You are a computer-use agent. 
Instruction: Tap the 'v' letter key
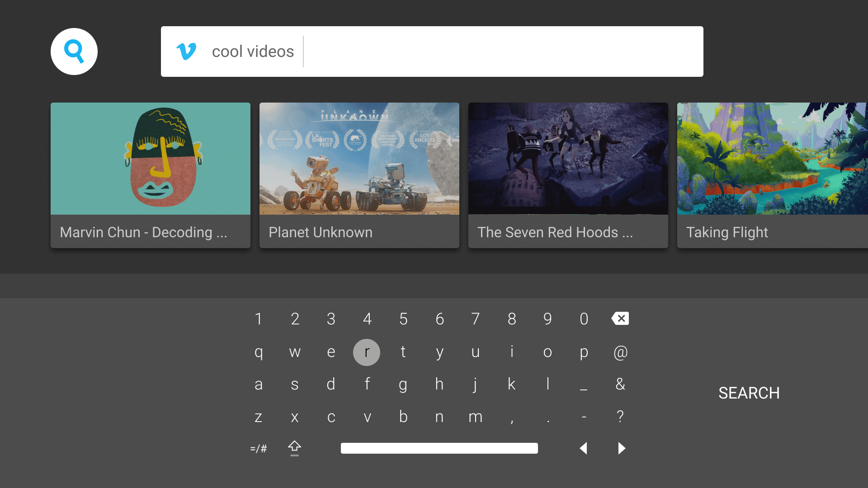[367, 417]
